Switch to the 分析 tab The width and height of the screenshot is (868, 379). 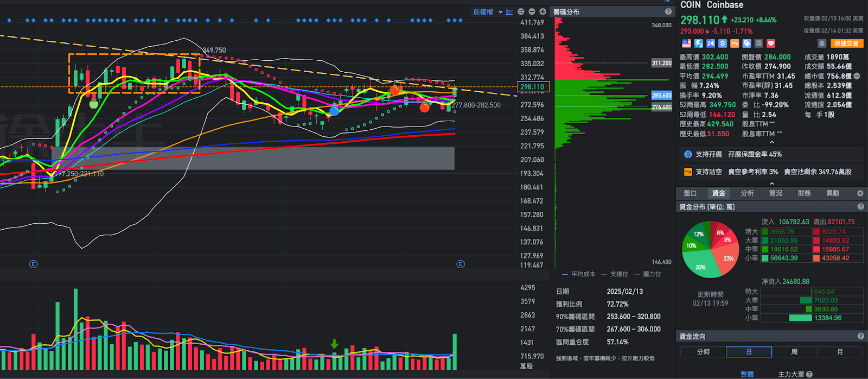pos(747,193)
